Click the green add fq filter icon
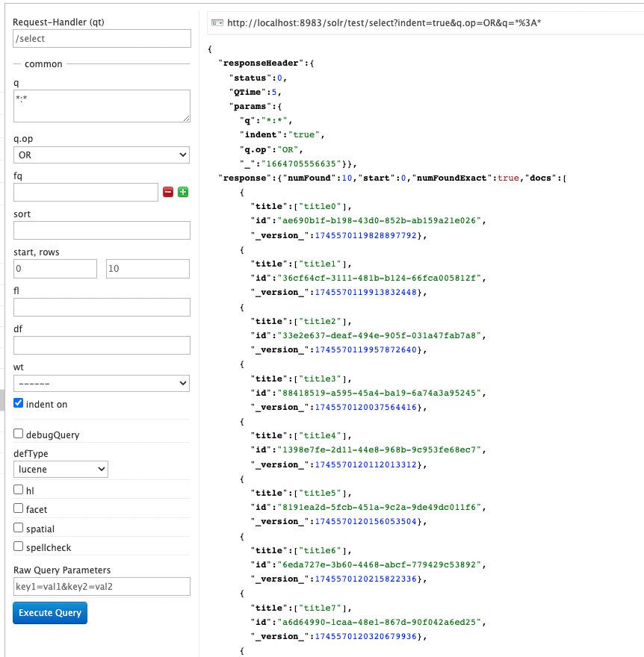The height and width of the screenshot is (657, 644). [183, 193]
